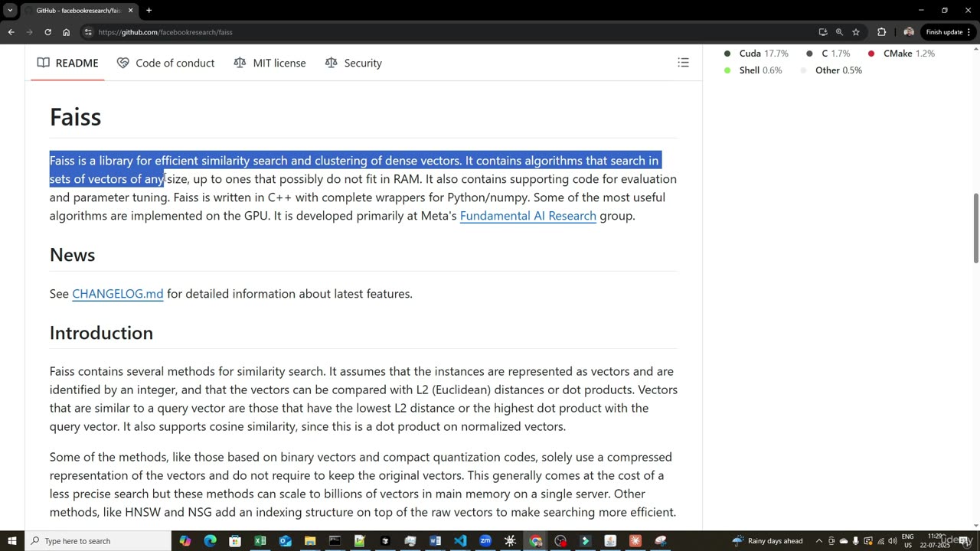Click the CMake language entry
The width and height of the screenshot is (980, 551).
901,54
